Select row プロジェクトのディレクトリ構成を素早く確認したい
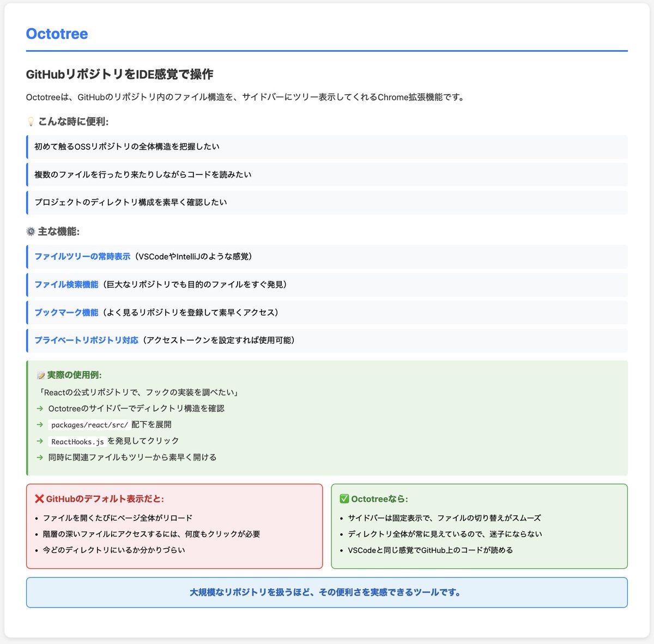 (x=327, y=203)
